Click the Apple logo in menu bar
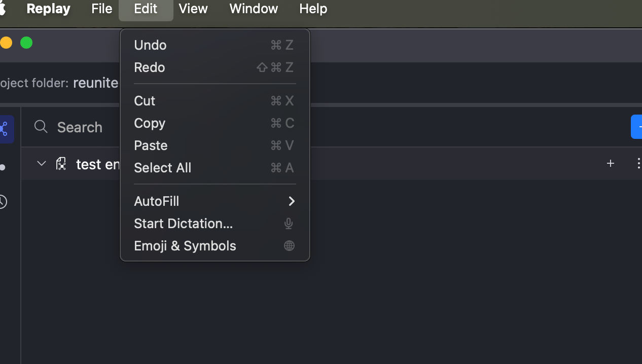 [3, 9]
